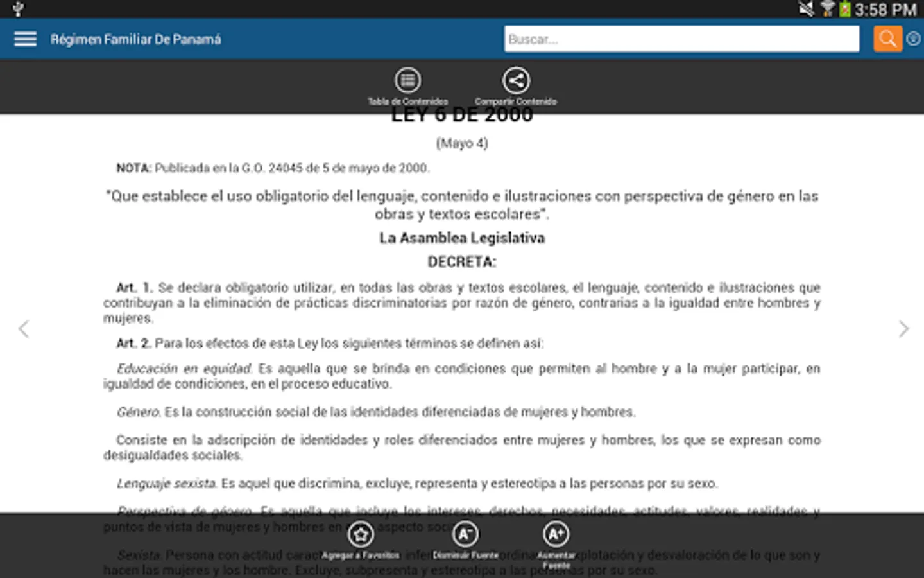This screenshot has height=578, width=924.
Task: Select the LEY 6 DE 2000 heading
Action: pos(462,115)
